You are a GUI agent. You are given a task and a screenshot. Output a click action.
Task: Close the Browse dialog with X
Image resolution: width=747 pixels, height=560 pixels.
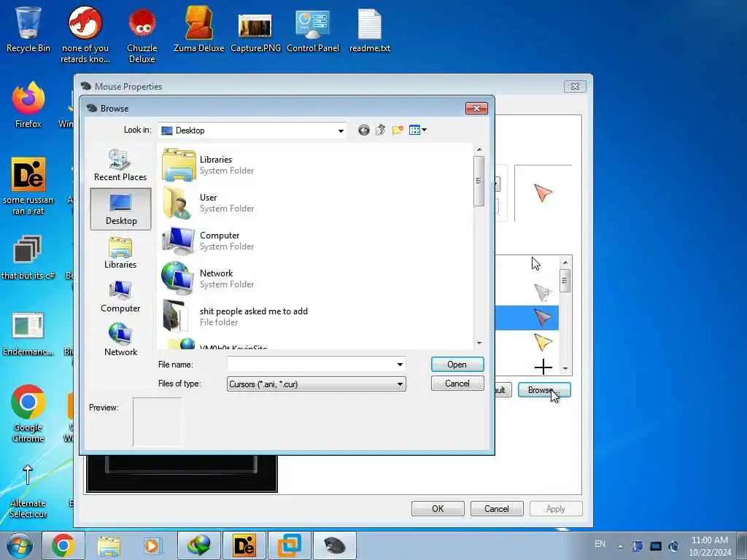pos(476,109)
